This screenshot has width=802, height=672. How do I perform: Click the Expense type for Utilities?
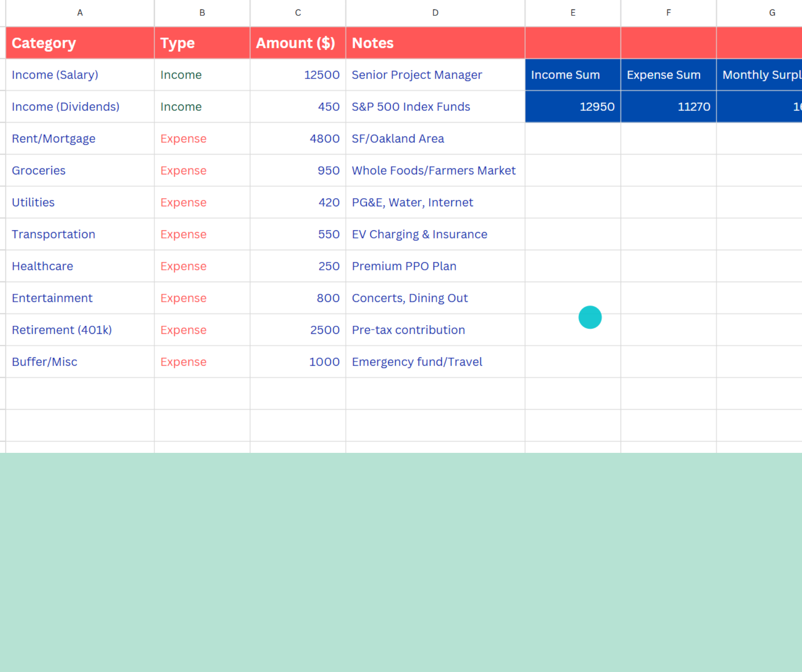202,202
